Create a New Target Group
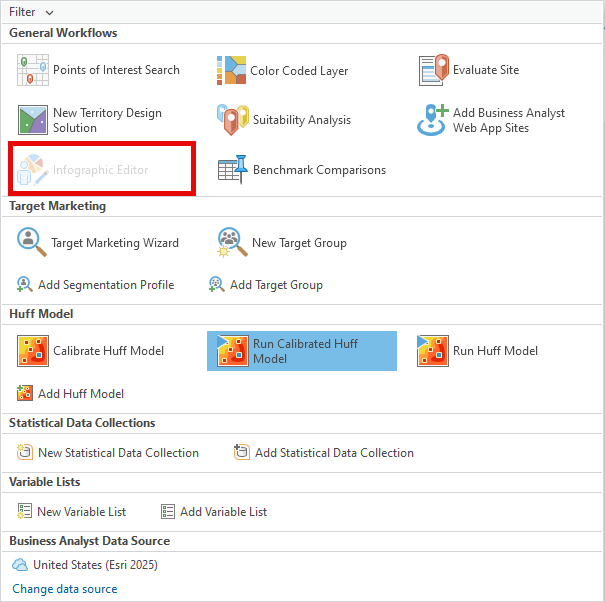This screenshot has height=602, width=605. [232, 242]
